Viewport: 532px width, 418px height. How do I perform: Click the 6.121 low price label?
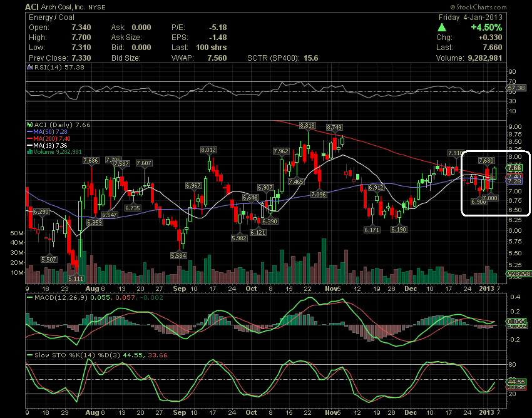258,232
